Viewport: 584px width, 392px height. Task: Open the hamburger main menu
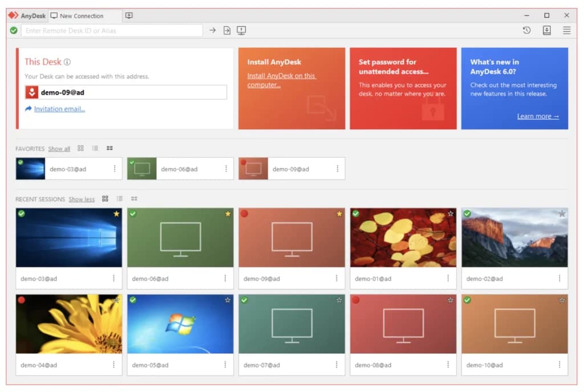point(566,30)
